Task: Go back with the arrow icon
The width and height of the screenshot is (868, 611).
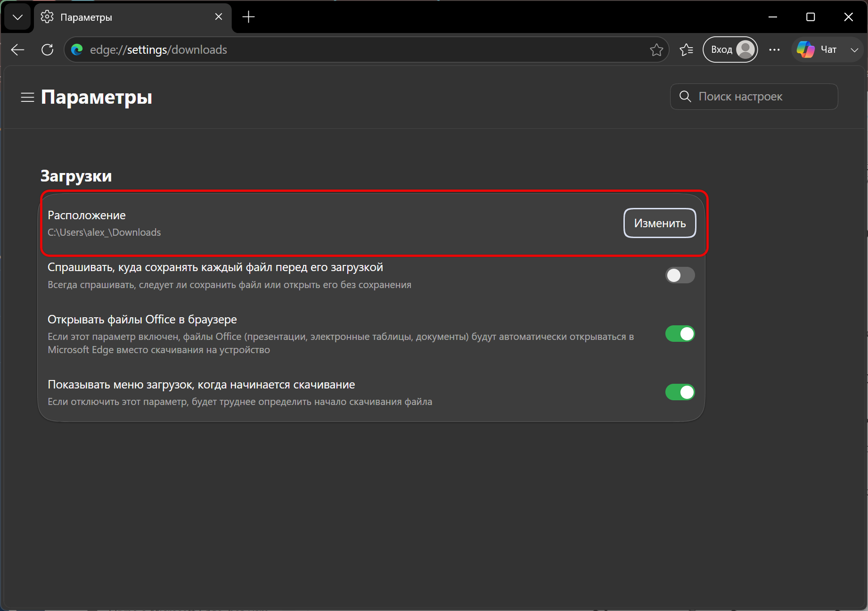Action: click(x=18, y=50)
